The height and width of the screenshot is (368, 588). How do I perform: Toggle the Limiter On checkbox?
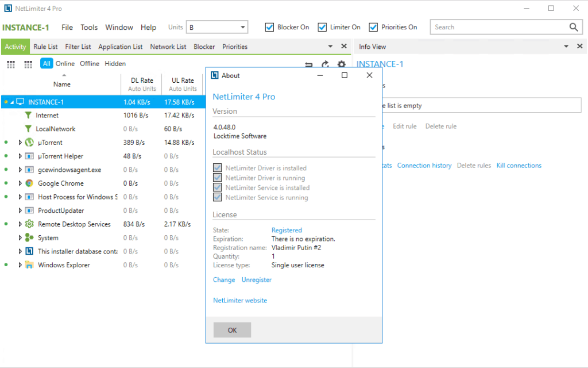tap(322, 27)
